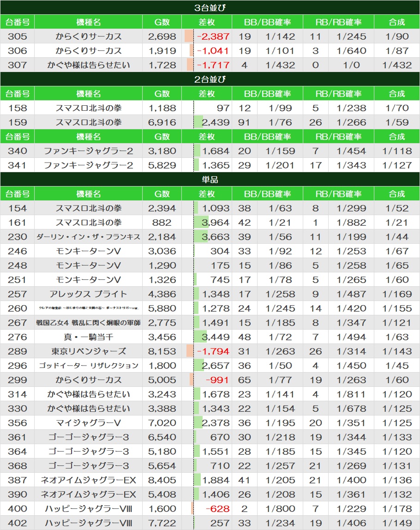Click machine number 402
The height and width of the screenshot is (530, 420).
[x=18, y=523]
